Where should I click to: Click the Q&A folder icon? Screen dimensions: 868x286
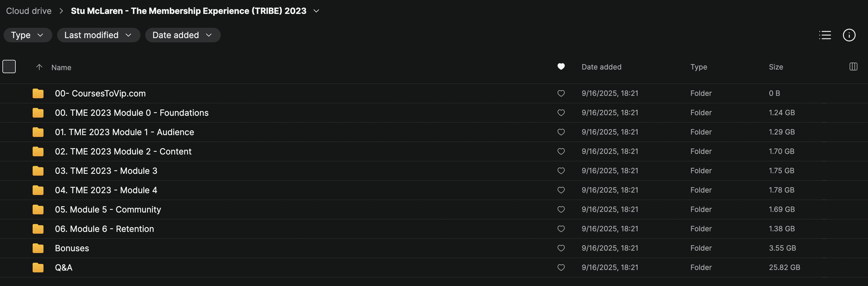[38, 268]
